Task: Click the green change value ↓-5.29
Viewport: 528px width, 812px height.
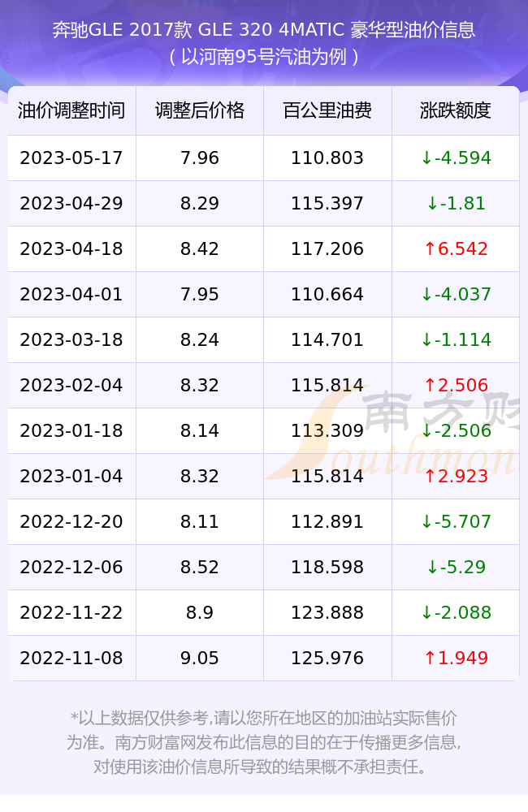Action: coord(456,568)
